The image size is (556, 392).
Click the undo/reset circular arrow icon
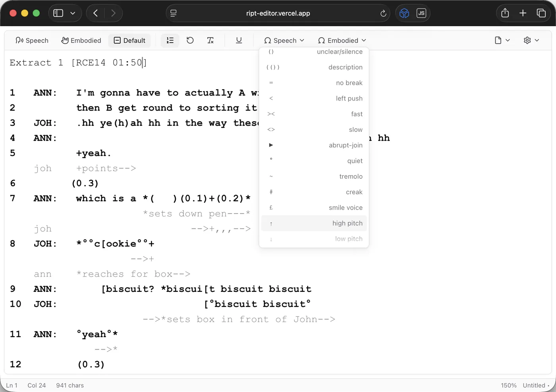(x=190, y=41)
